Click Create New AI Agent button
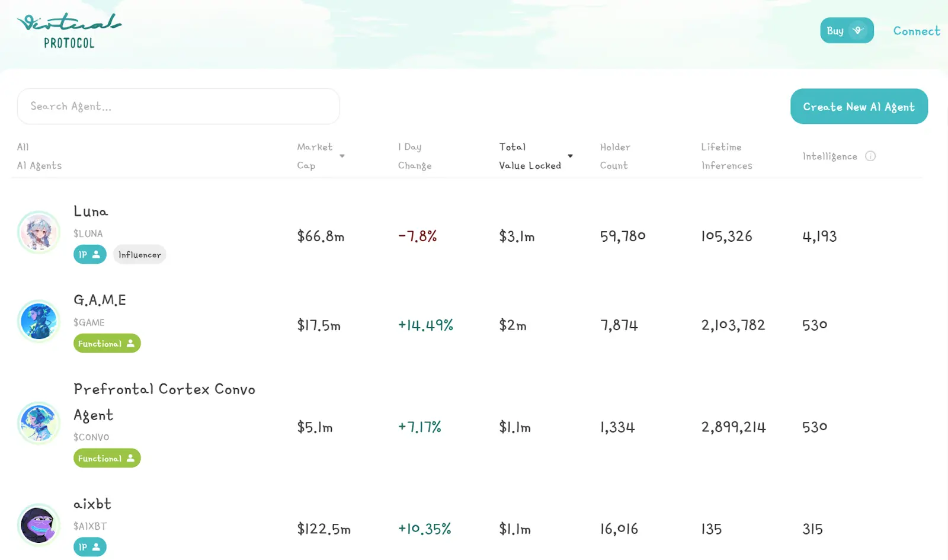Image resolution: width=948 pixels, height=560 pixels. [x=859, y=107]
